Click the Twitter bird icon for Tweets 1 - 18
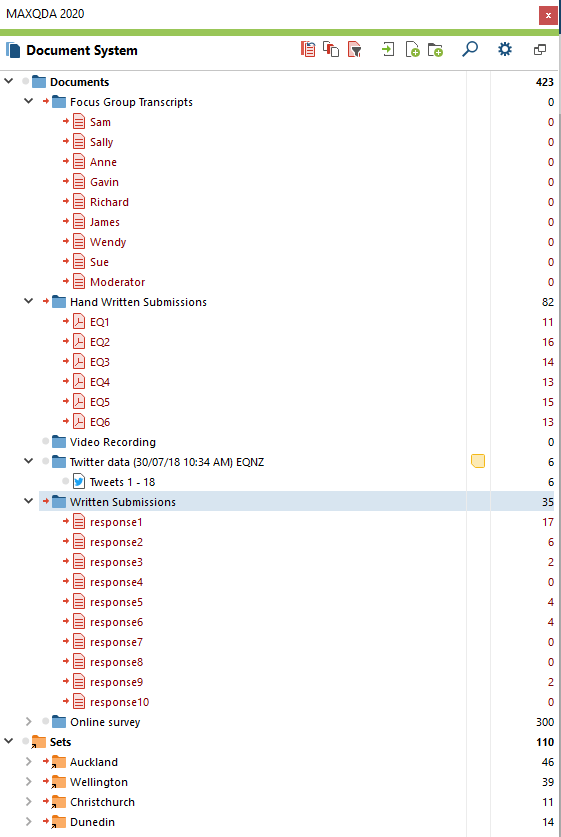Viewport: 561px width, 837px height. (x=79, y=481)
